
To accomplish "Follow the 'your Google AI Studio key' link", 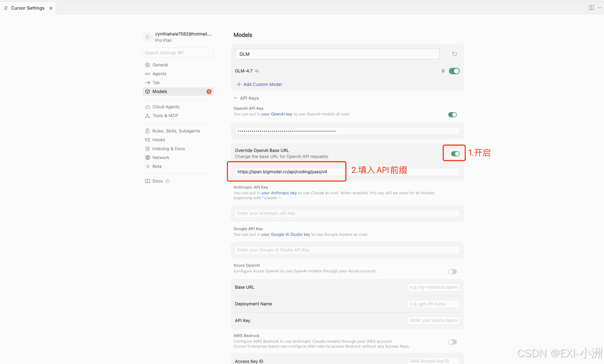I will [x=286, y=235].
